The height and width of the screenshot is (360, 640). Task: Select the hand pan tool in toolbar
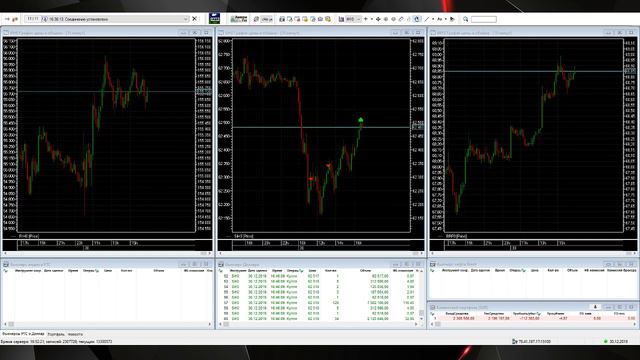tap(417, 19)
